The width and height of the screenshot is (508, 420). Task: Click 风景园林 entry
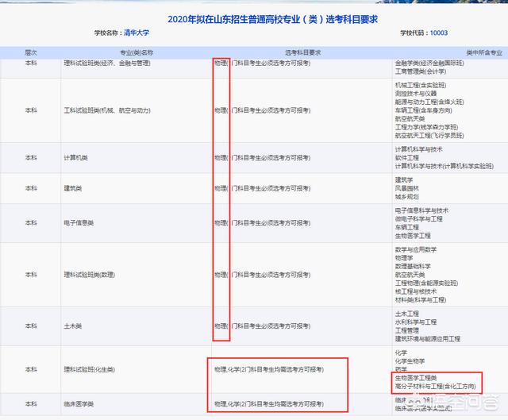coord(407,188)
